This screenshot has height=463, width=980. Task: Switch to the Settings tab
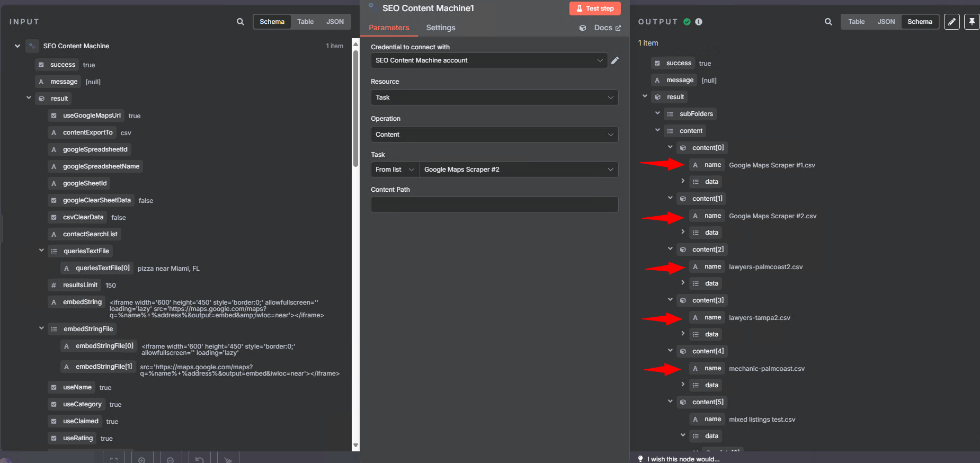coord(440,28)
